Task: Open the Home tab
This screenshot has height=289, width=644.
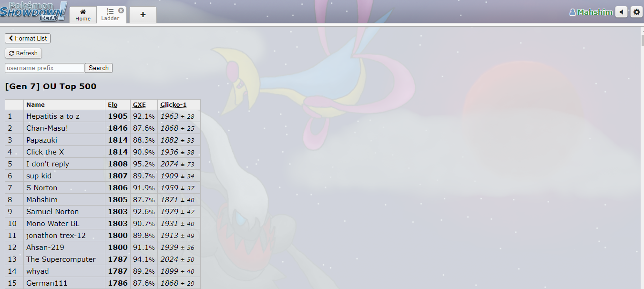Action: coord(83,15)
